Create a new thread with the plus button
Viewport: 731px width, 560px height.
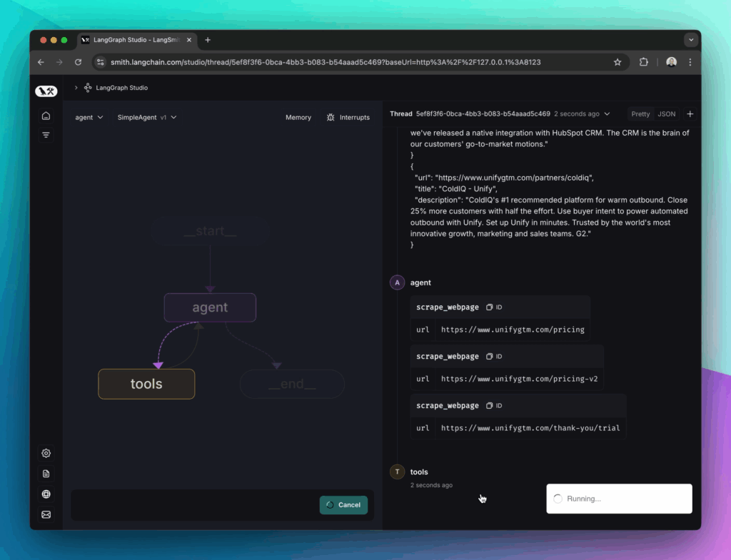click(690, 114)
